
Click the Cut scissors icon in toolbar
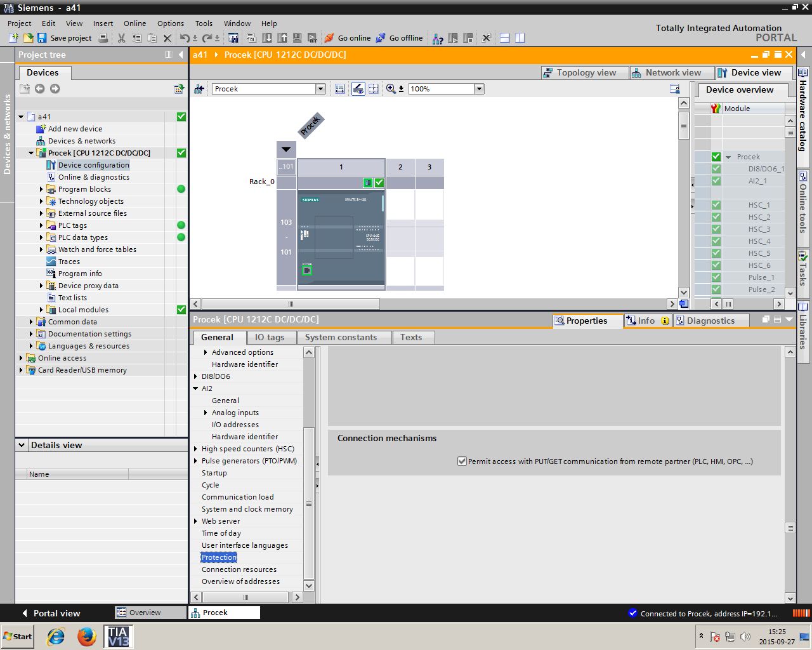click(x=121, y=38)
